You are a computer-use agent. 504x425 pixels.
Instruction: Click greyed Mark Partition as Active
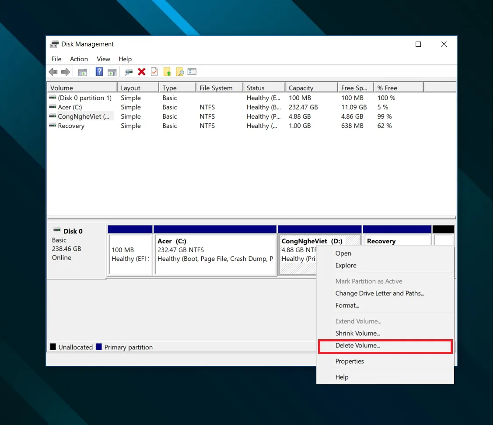point(385,281)
